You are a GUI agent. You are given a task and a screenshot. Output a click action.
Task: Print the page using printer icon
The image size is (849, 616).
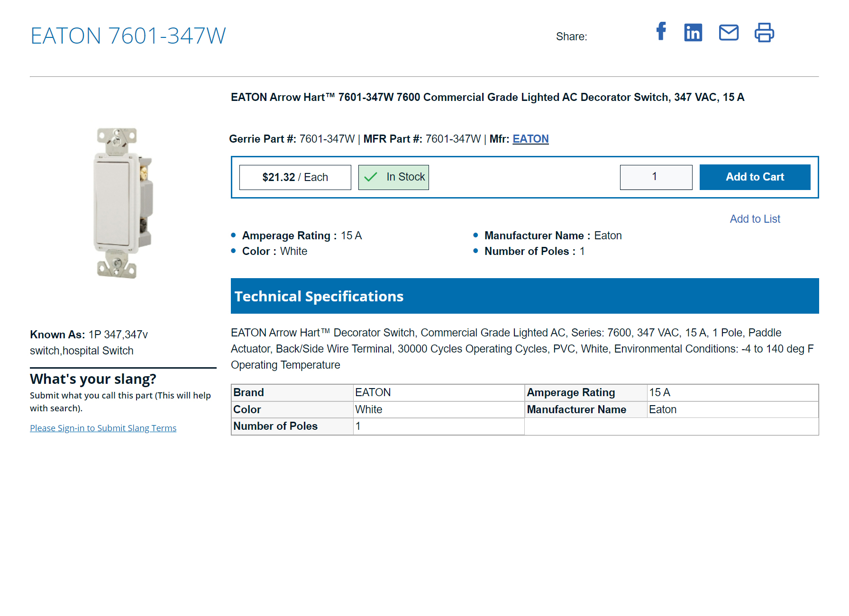764,32
